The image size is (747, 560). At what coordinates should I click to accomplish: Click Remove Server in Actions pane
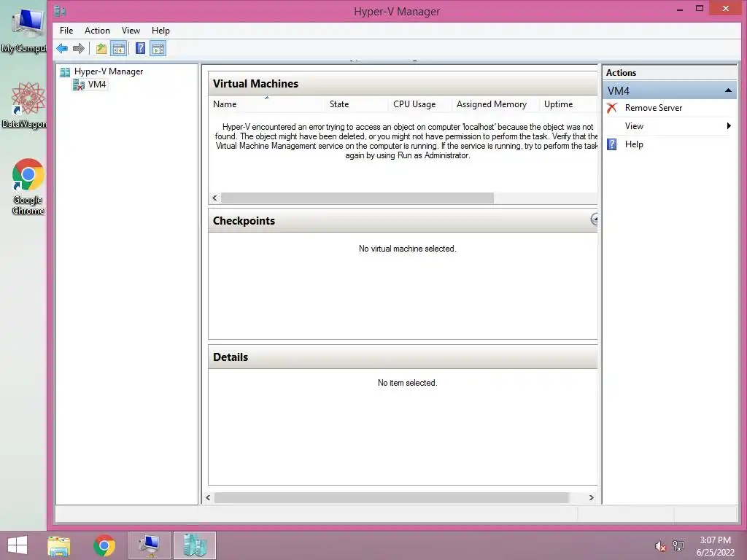653,108
